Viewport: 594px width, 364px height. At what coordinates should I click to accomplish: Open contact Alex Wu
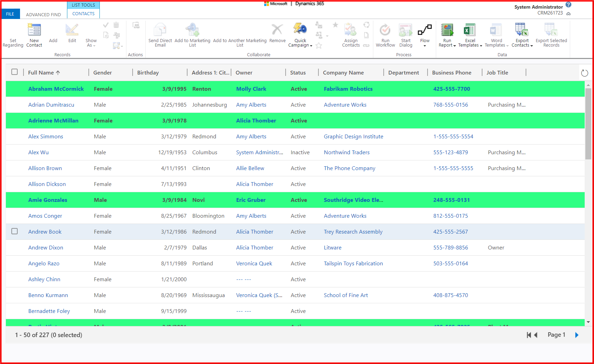click(x=38, y=152)
